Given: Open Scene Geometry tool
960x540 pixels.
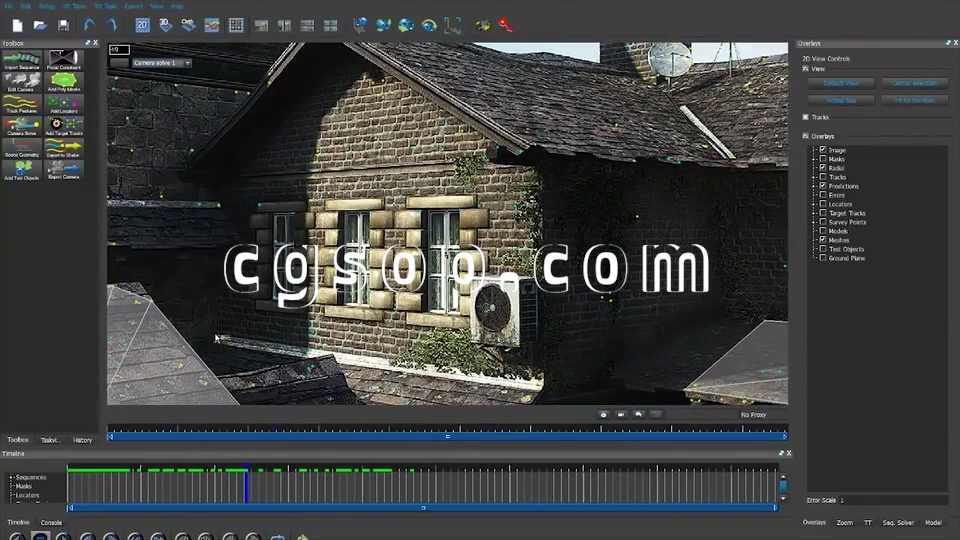Looking at the screenshot, I should pos(21,148).
